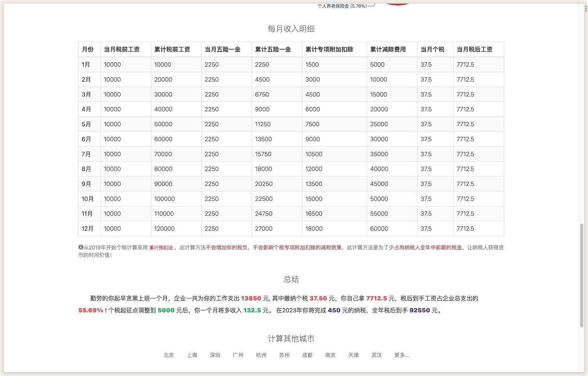The height and width of the screenshot is (376, 588).
Task: Open the 北京 city calculator link
Action: tap(169, 355)
